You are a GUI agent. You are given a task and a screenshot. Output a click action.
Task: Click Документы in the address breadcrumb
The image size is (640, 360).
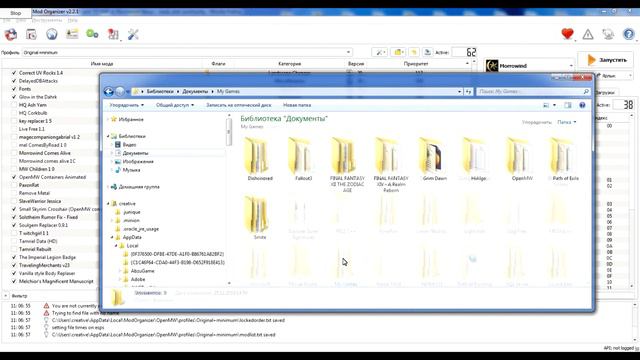195,91
